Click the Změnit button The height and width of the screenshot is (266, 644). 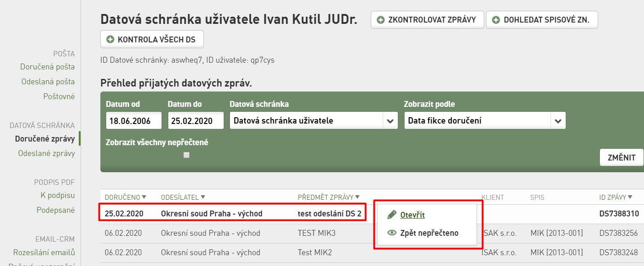pos(621,157)
